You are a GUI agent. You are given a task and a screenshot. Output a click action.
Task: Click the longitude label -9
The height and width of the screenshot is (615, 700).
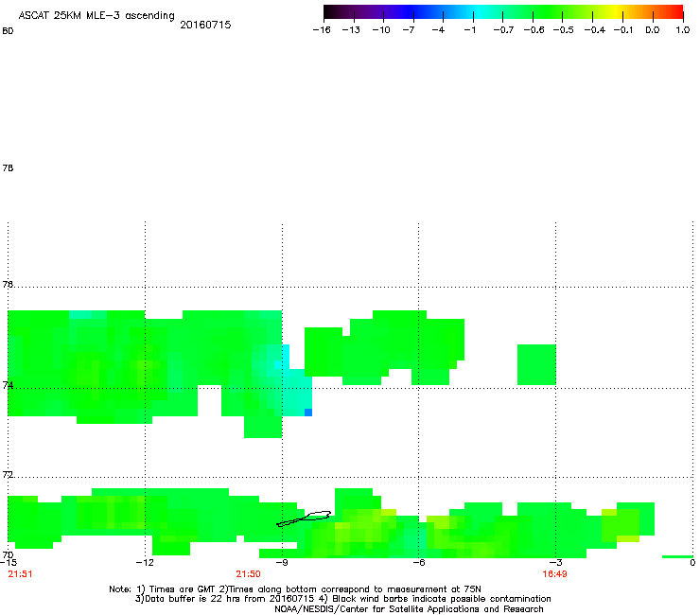point(282,562)
